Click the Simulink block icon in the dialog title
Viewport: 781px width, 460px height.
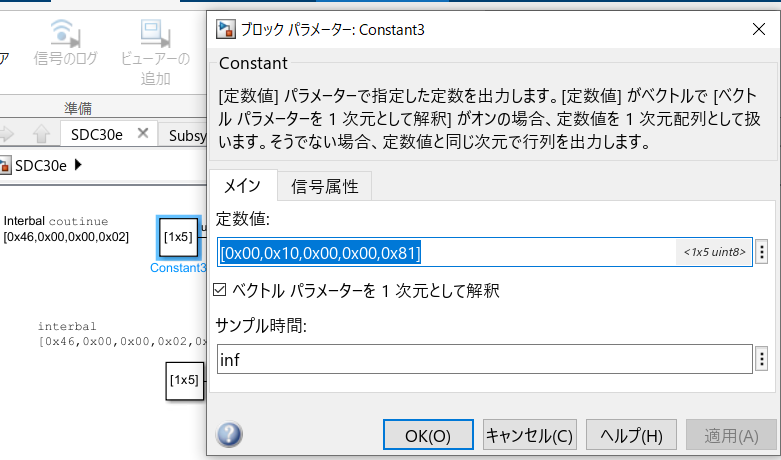226,29
